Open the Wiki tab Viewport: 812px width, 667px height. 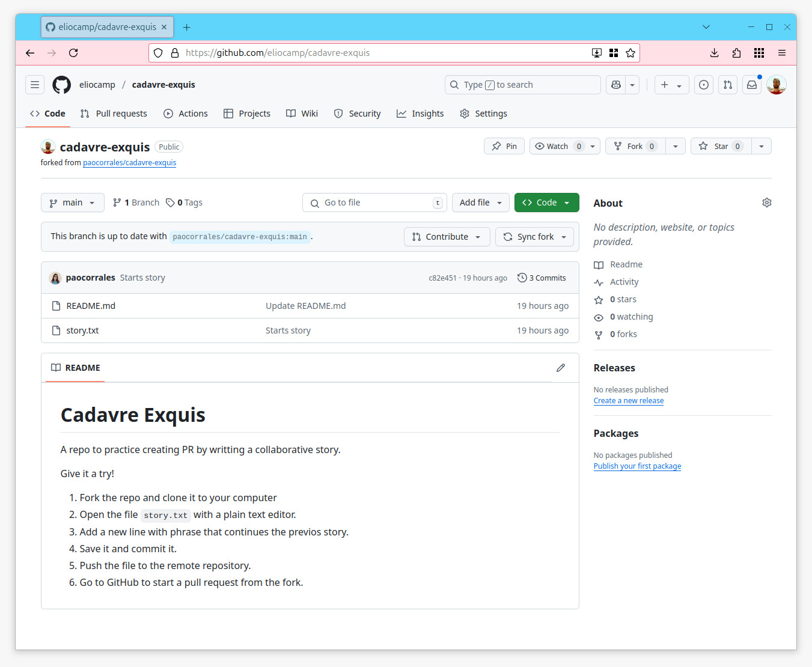click(302, 114)
